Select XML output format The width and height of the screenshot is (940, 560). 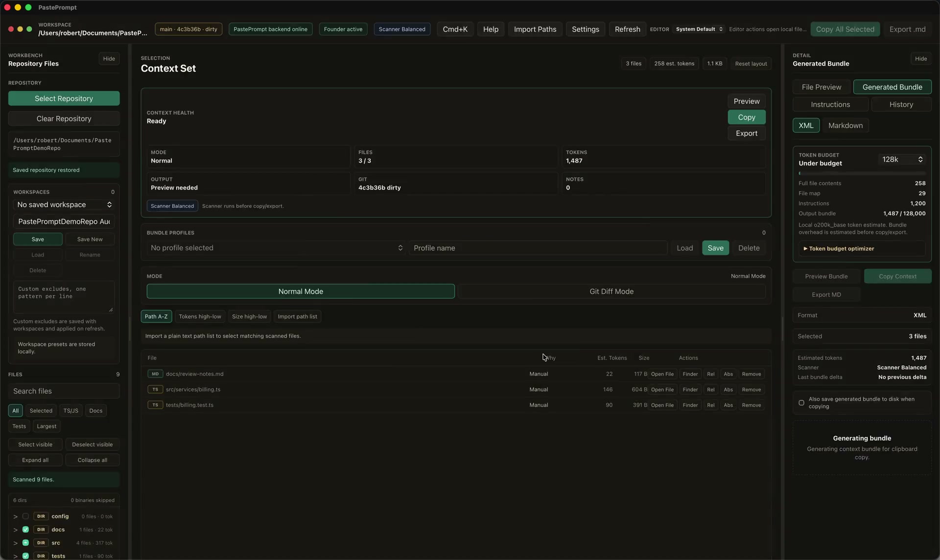[806, 126]
